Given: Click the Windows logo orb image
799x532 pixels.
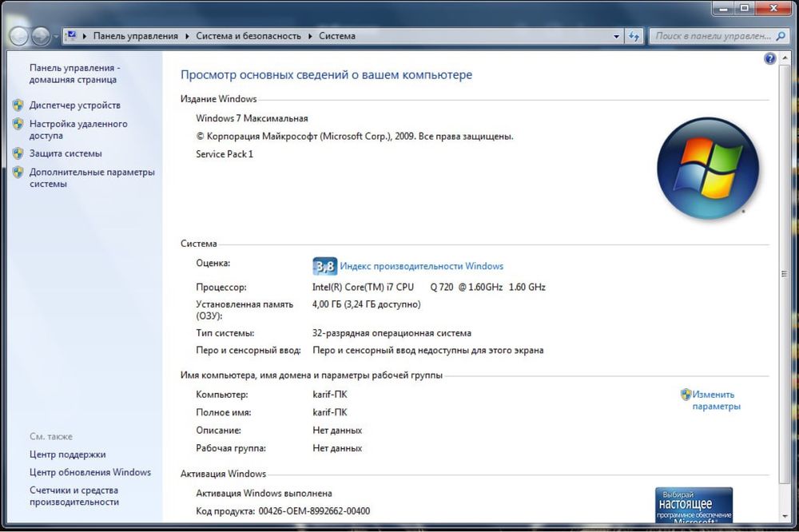Looking at the screenshot, I should [x=707, y=169].
